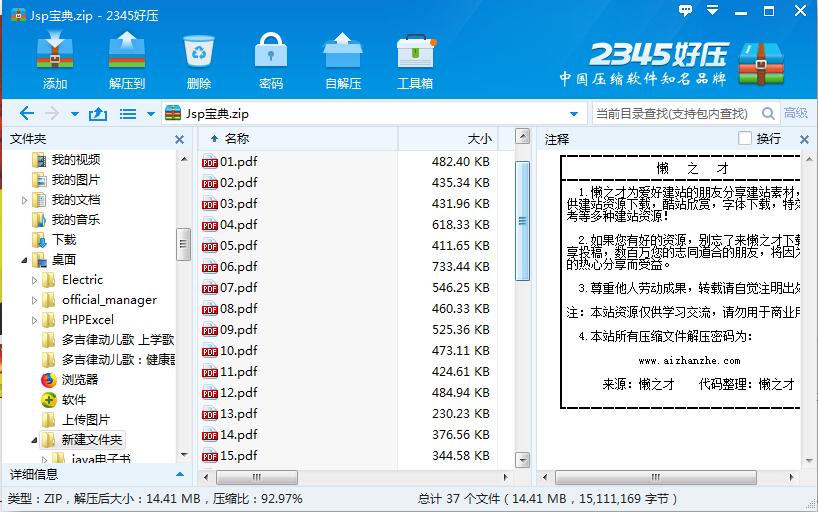Image resolution: width=818 pixels, height=512 pixels.
Task: Click the 解压到 (Extract to) icon
Action: pos(127,51)
